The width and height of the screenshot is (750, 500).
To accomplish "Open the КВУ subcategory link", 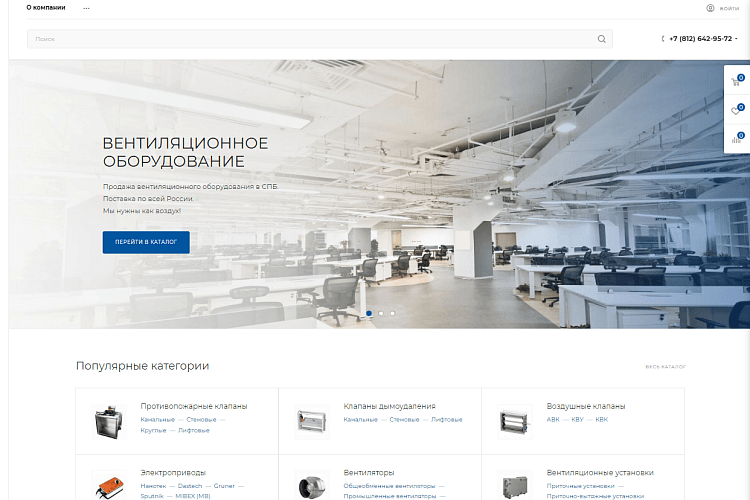I will click(x=577, y=420).
